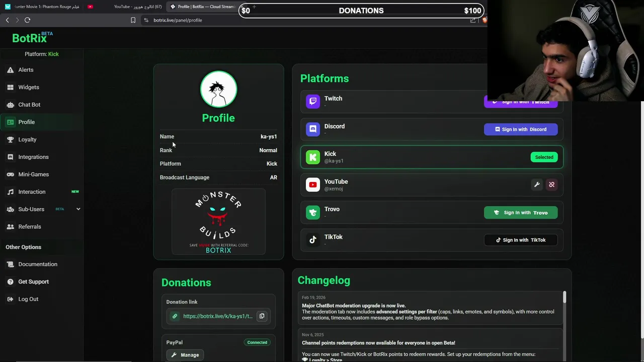The height and width of the screenshot is (362, 644).
Task: Open site settings icon in address bar
Action: (146, 20)
